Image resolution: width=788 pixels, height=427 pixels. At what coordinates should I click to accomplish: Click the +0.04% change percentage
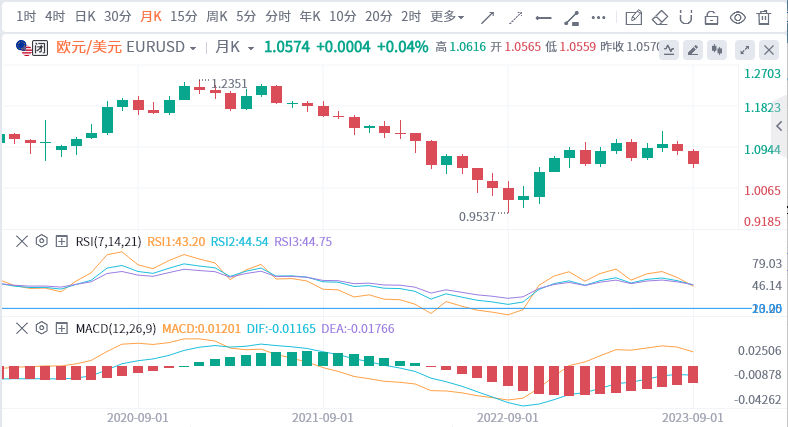point(403,47)
